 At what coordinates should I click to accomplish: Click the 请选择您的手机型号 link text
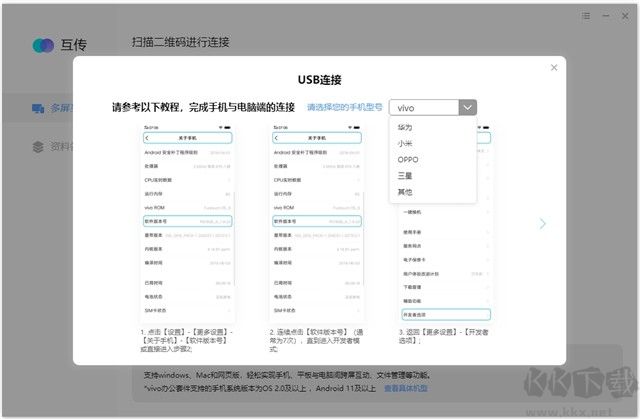pyautogui.click(x=345, y=107)
